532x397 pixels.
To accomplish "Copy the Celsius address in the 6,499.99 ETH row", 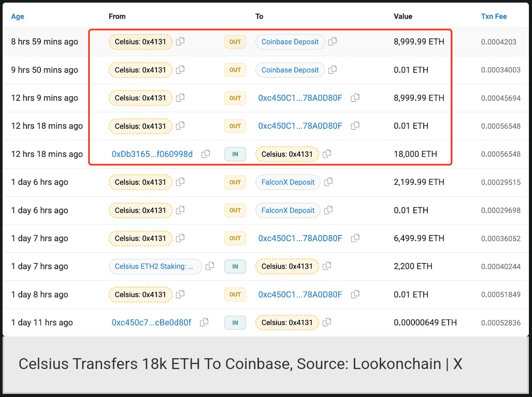I will (x=180, y=238).
